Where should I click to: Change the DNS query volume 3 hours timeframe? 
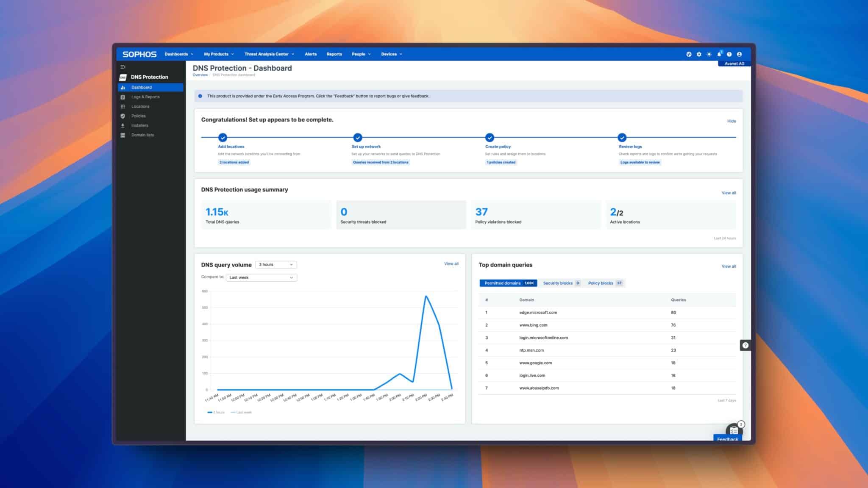275,264
